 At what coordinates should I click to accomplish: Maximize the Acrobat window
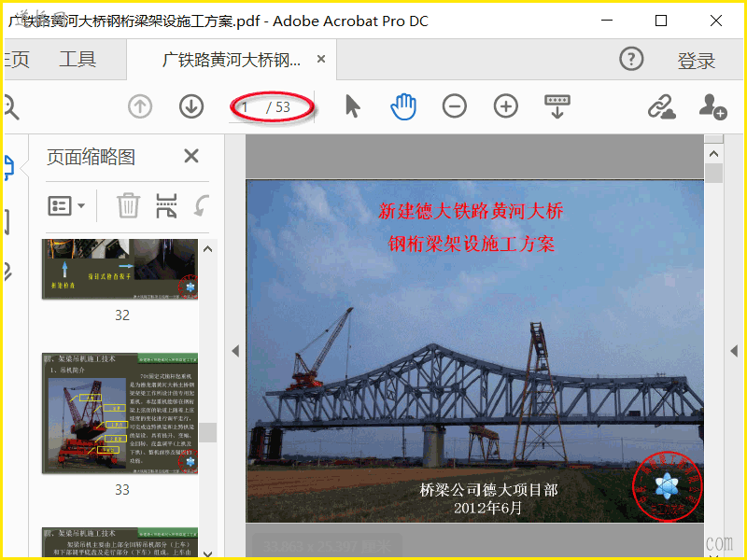coord(661,21)
